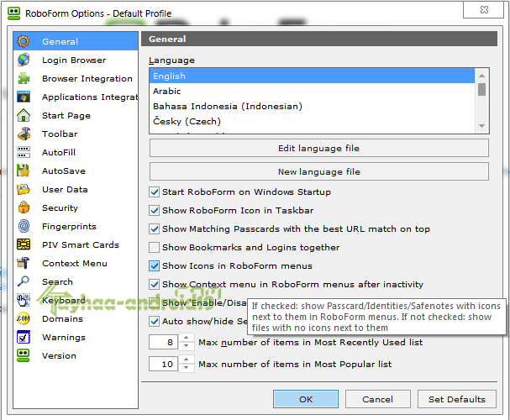Image resolution: width=510 pixels, height=420 pixels.
Task: Click the AutoFill form fields icon
Action: pos(24,152)
